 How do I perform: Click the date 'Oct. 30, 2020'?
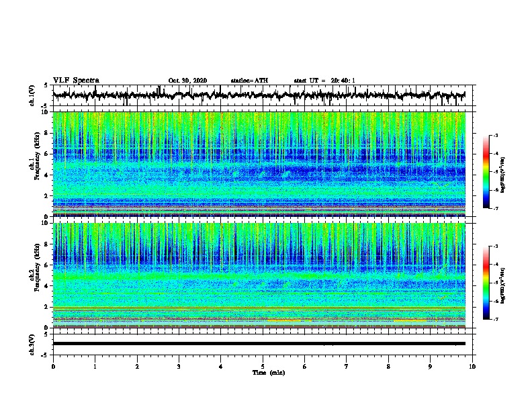(x=187, y=81)
